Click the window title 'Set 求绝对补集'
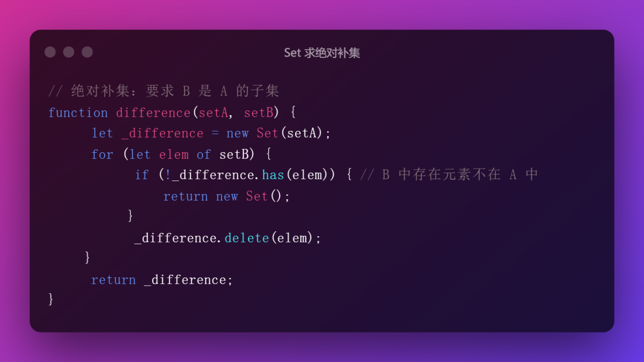 (322, 53)
